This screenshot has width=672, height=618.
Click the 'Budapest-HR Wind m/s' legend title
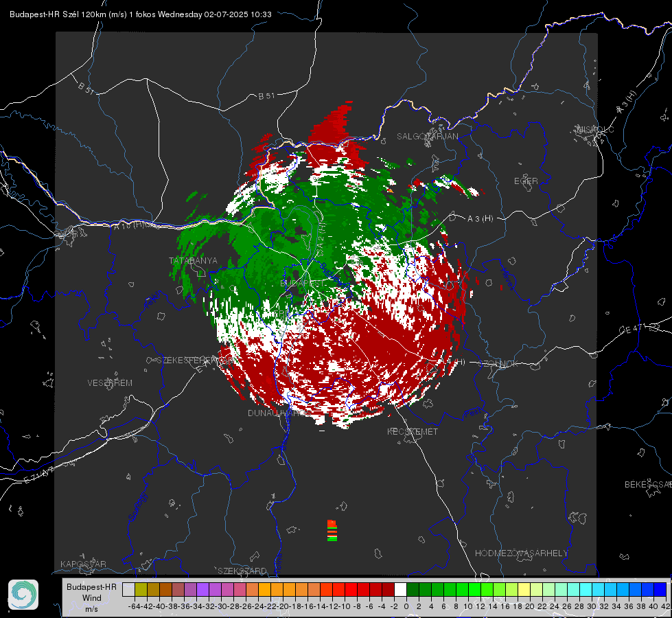pos(92,597)
